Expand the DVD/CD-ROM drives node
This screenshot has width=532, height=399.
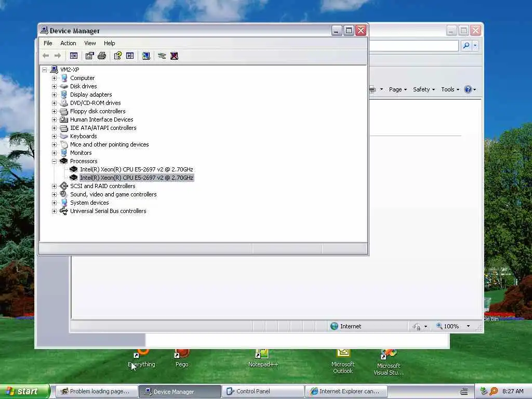(x=54, y=103)
